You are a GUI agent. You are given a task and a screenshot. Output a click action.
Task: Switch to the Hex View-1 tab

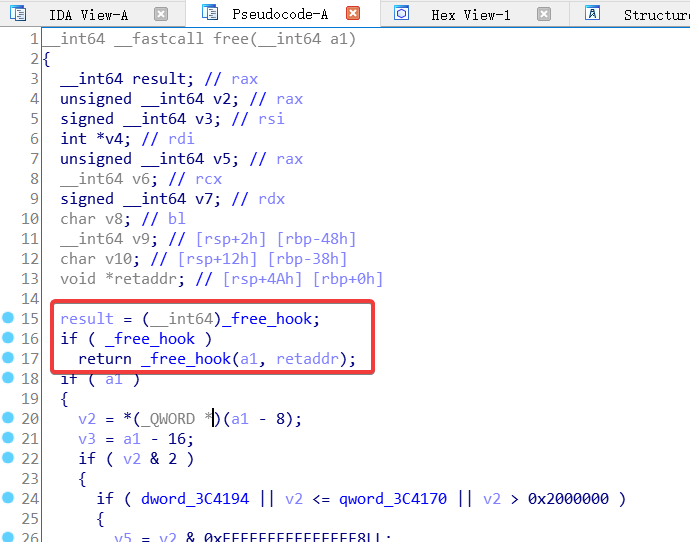[x=470, y=15]
